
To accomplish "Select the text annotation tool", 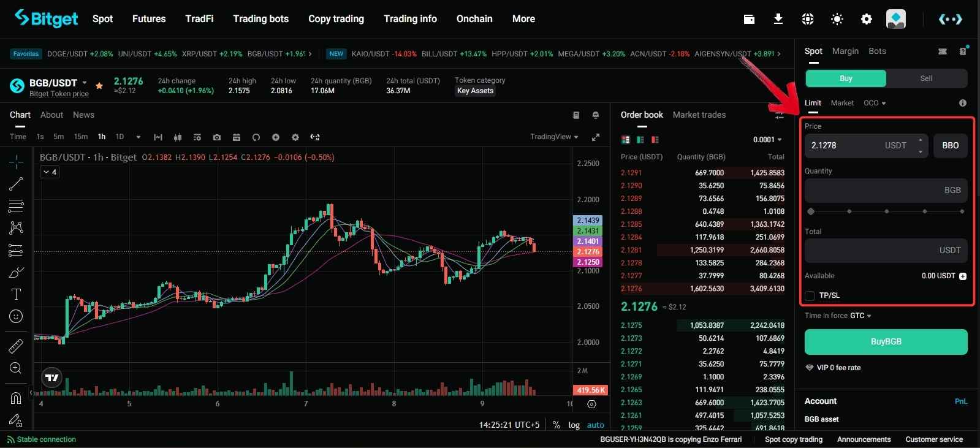I will click(x=16, y=294).
